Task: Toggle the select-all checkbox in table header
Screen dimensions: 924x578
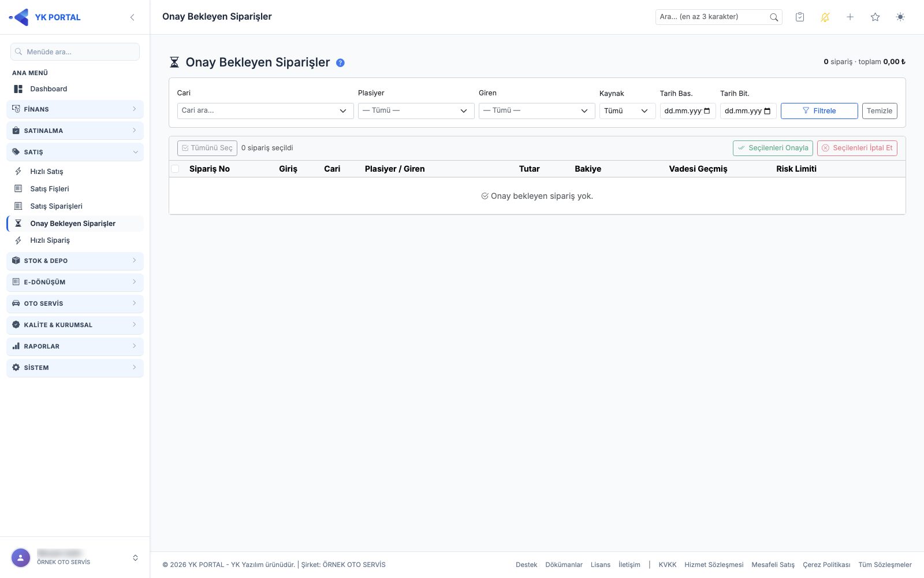Action: coord(175,169)
